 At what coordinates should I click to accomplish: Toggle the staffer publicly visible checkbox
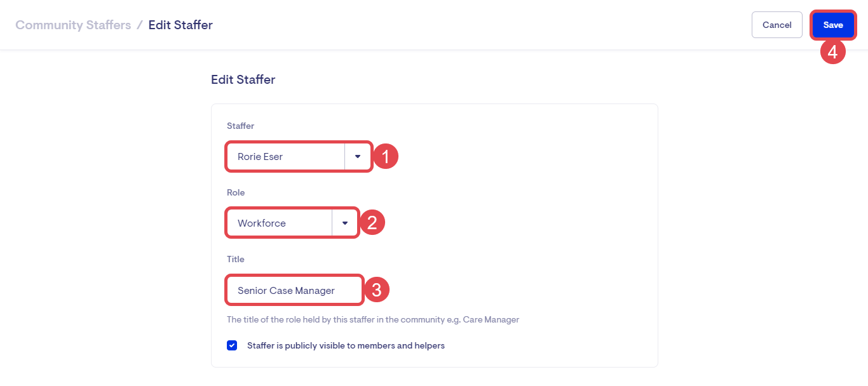click(232, 345)
